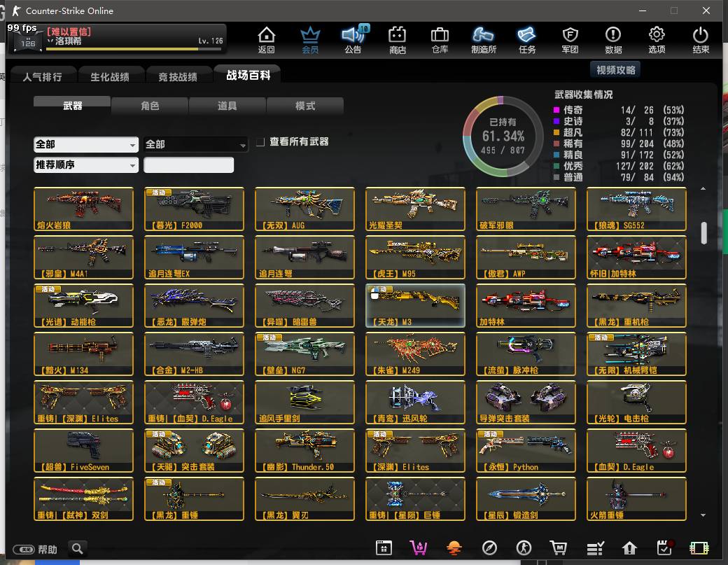The height and width of the screenshot is (565, 728).
Task: Click the 返回 home icon
Action: 267,40
